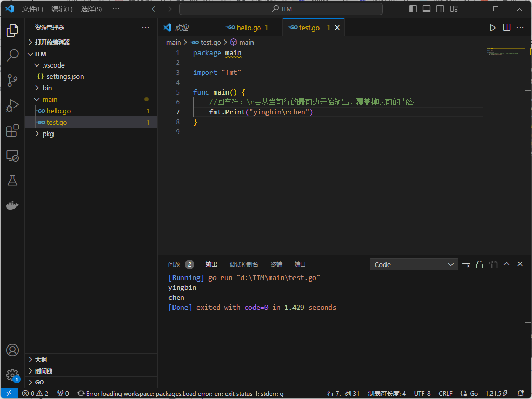Open the Source Control view
The width and height of the screenshot is (532, 399).
tap(12, 81)
